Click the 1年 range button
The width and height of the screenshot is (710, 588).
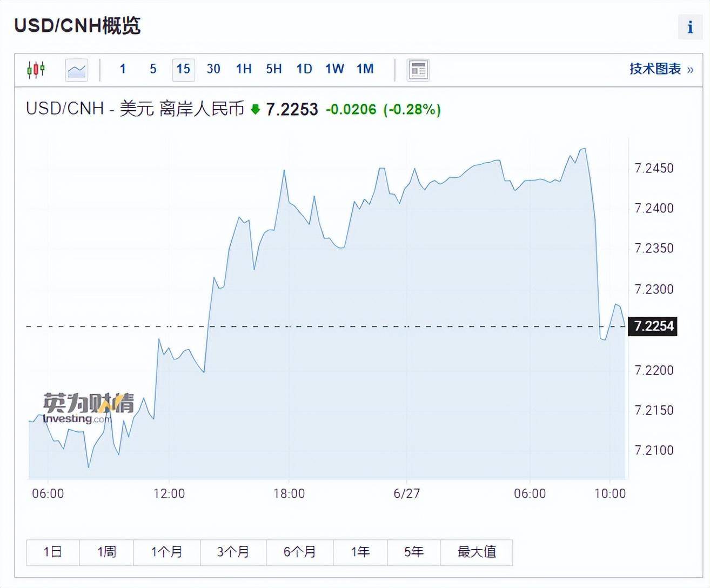coord(360,552)
